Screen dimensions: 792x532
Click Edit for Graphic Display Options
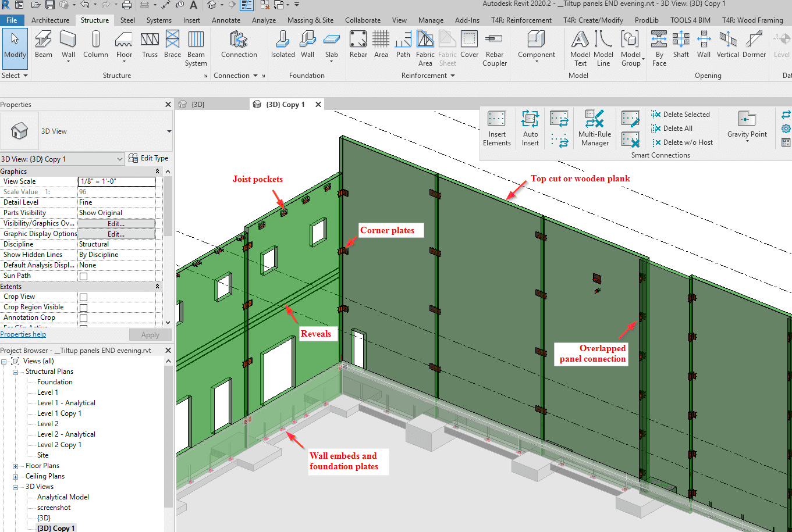point(116,234)
